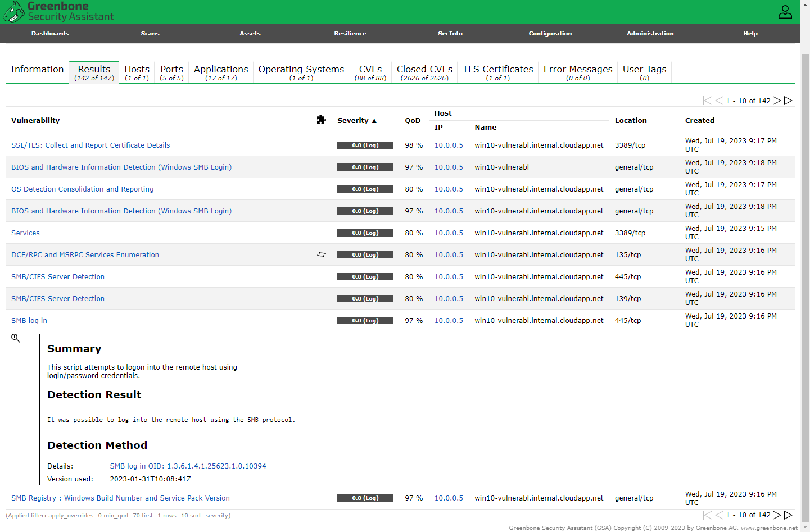Image resolution: width=810 pixels, height=532 pixels.
Task: Open the Services result link
Action: pos(25,233)
